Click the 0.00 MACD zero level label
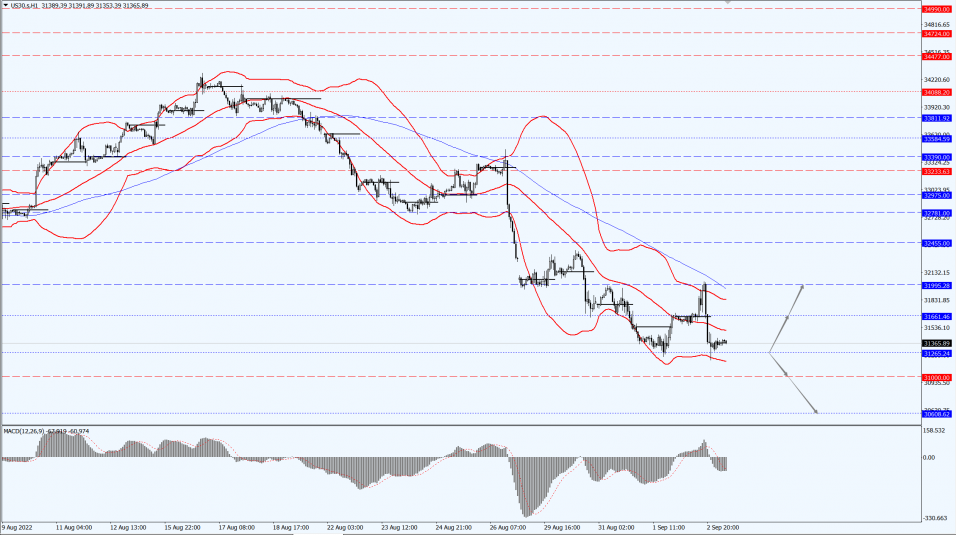This screenshot has height=535, width=956. tap(930, 457)
